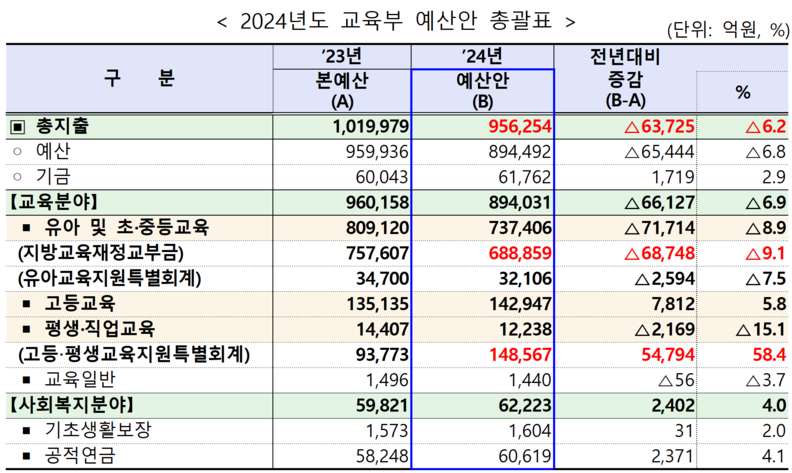792x473 pixels.
Task: Click the '본예산 (A)' header
Action: coord(342,90)
